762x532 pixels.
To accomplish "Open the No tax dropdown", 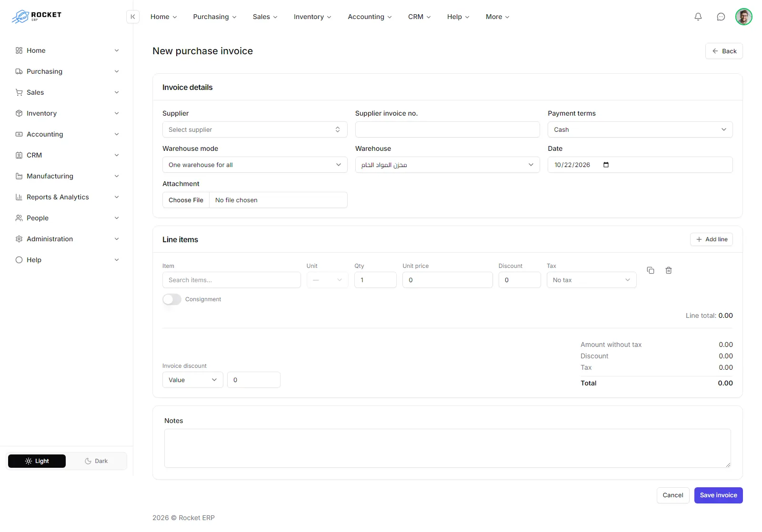I will tap(592, 280).
